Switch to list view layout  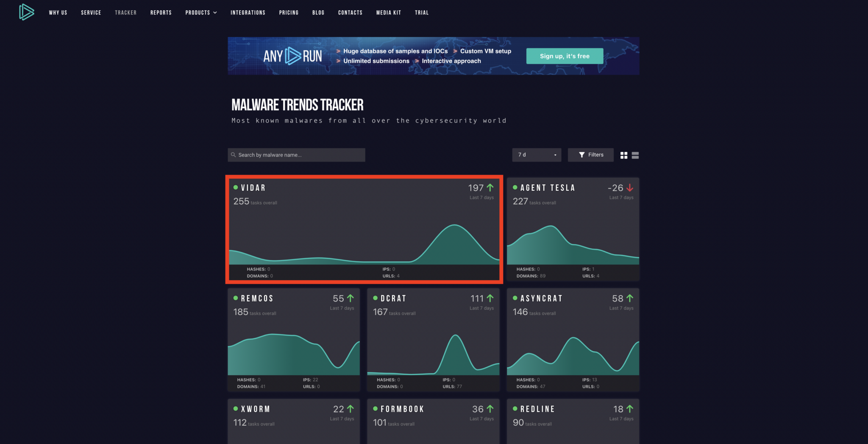click(x=635, y=156)
